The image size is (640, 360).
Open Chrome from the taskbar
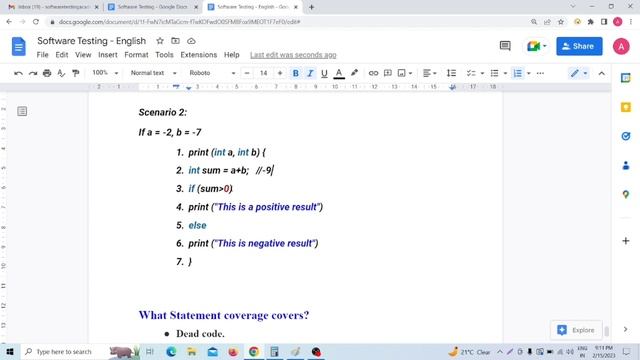pos(254,351)
